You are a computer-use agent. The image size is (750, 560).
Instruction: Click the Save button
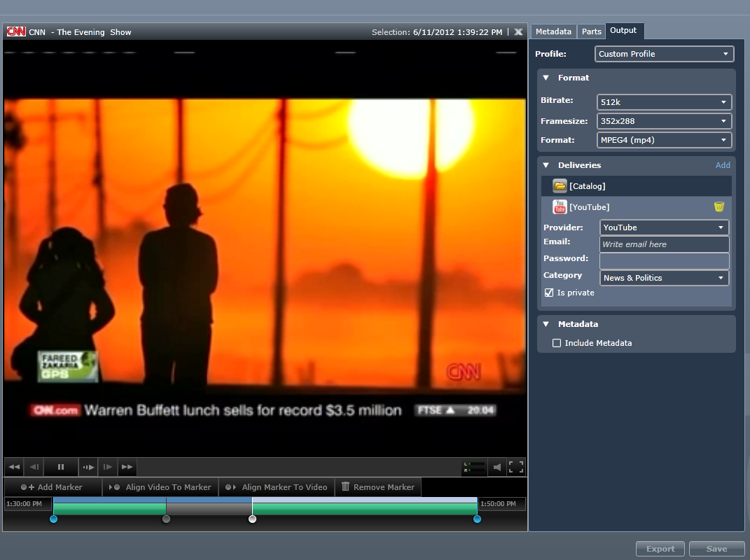[x=716, y=549]
